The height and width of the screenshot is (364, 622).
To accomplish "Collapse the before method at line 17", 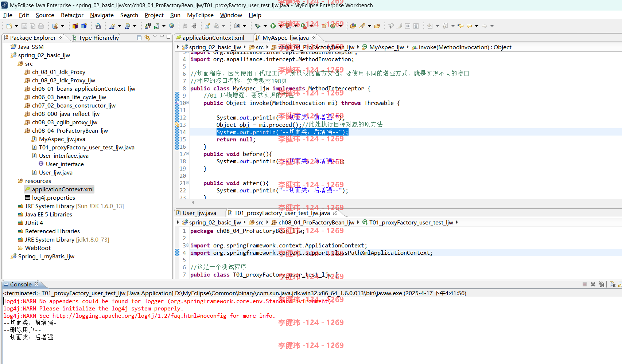I will (x=187, y=154).
